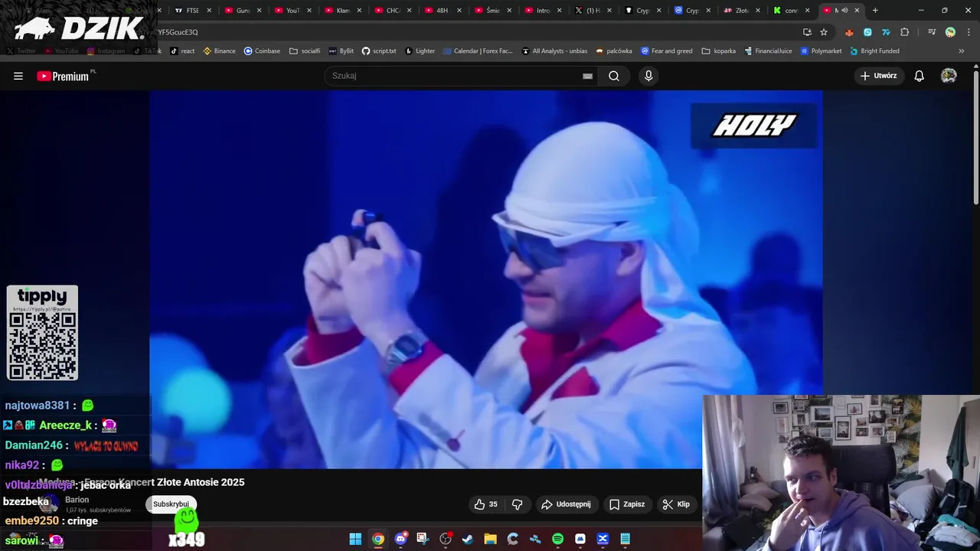This screenshot has width=980, height=551.
Task: Open the on-screen keyboard in search box
Action: point(587,76)
